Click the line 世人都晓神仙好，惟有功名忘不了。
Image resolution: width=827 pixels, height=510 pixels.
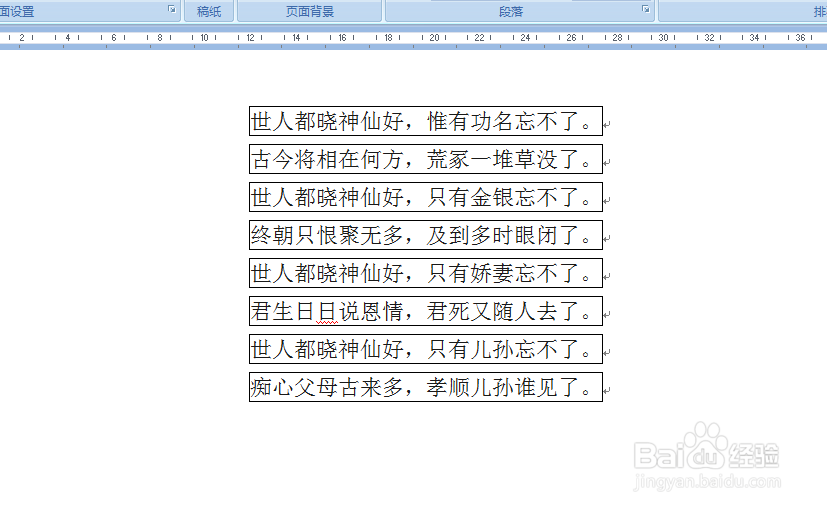[426, 121]
